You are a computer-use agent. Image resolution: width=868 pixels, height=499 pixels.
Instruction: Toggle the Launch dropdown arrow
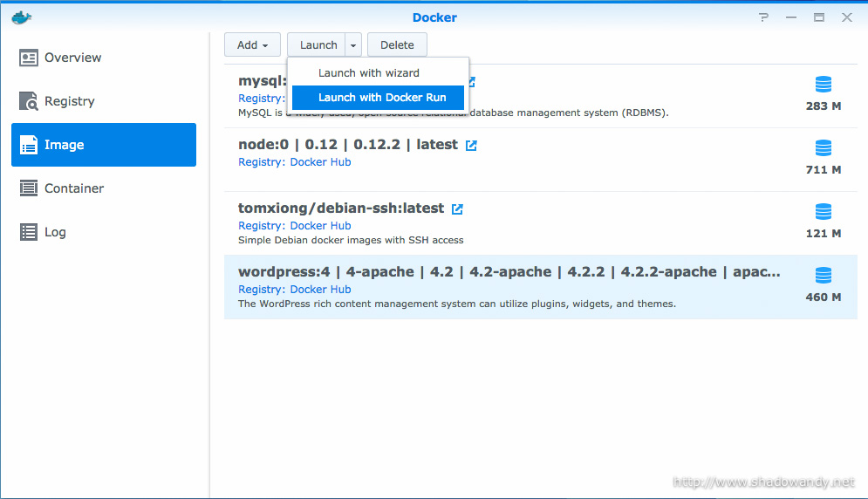coord(353,44)
